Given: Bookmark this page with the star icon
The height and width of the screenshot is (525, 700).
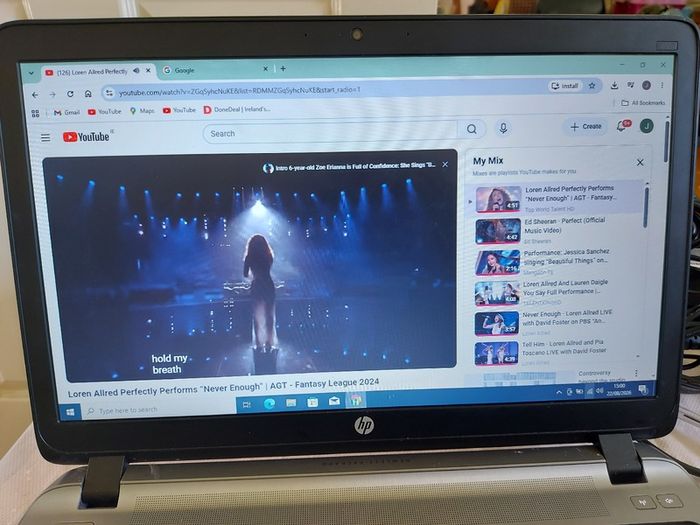Looking at the screenshot, I should tap(592, 86).
